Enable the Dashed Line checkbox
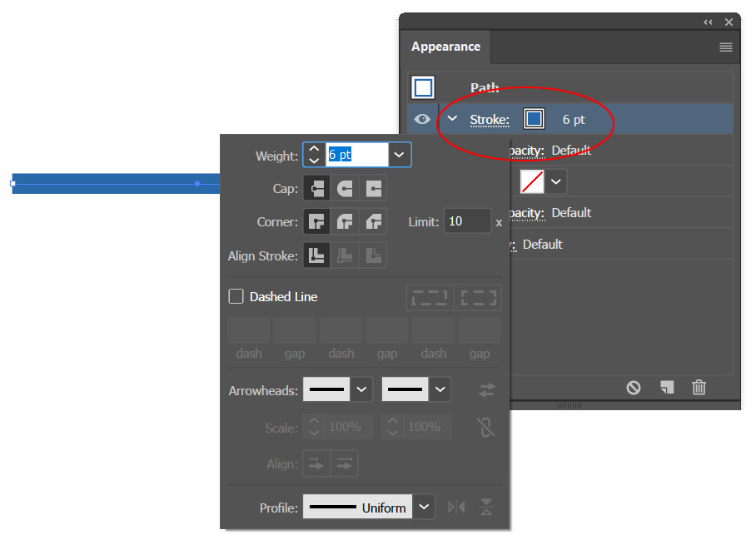This screenshot has width=756, height=540. 236,296
